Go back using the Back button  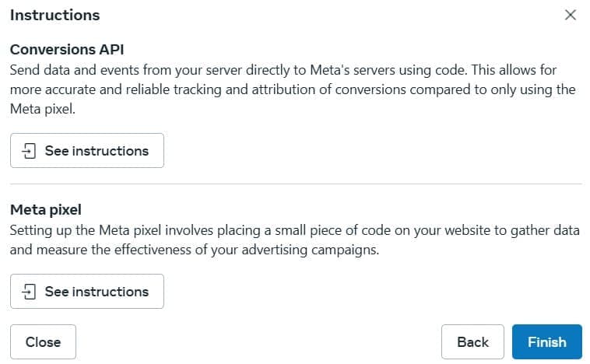point(472,341)
